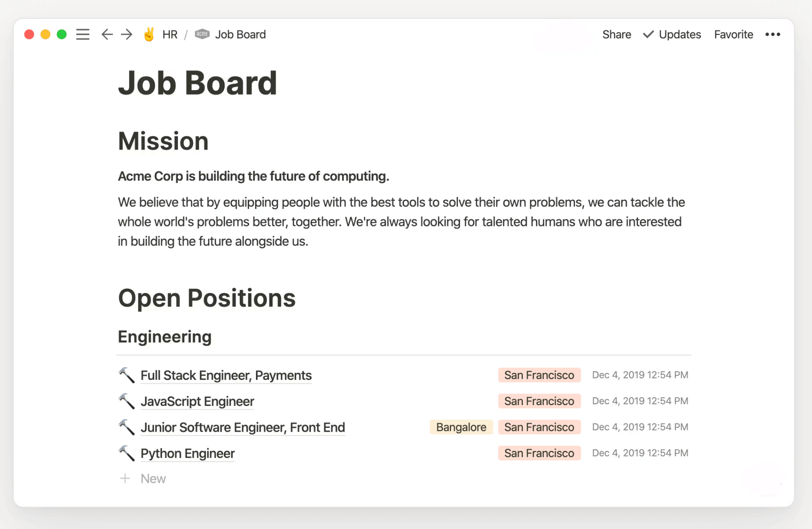812x529 pixels.
Task: Open the sidebar with the hamburger icon
Action: point(82,34)
